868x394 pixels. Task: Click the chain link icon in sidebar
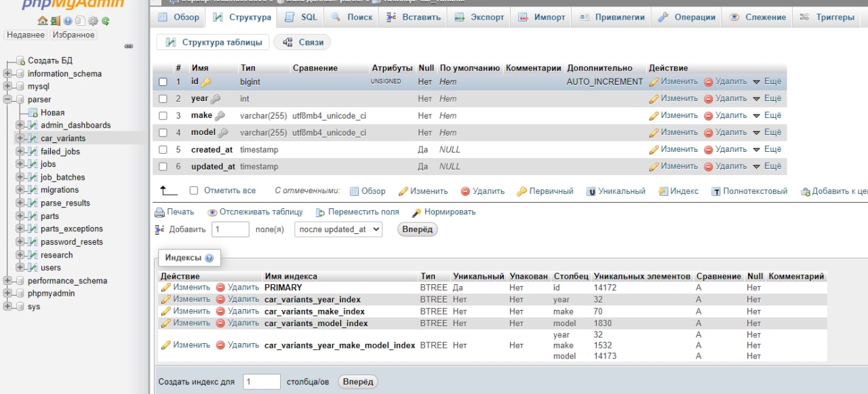(129, 47)
